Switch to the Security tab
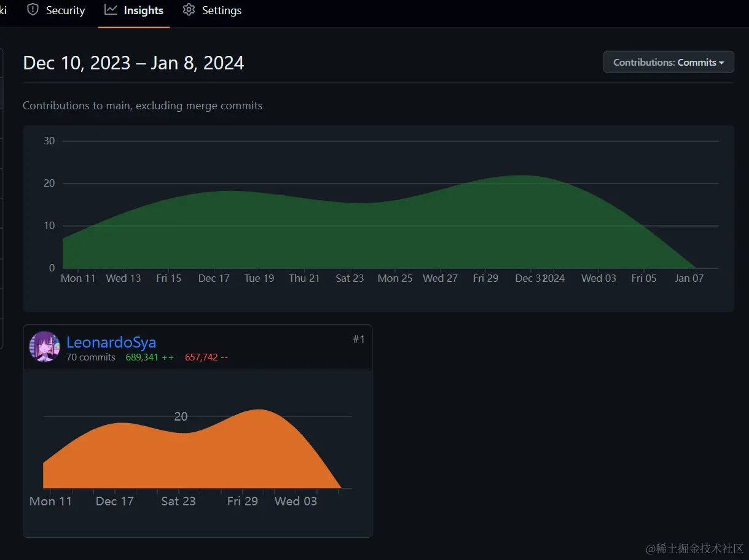The image size is (749, 560). pos(55,10)
